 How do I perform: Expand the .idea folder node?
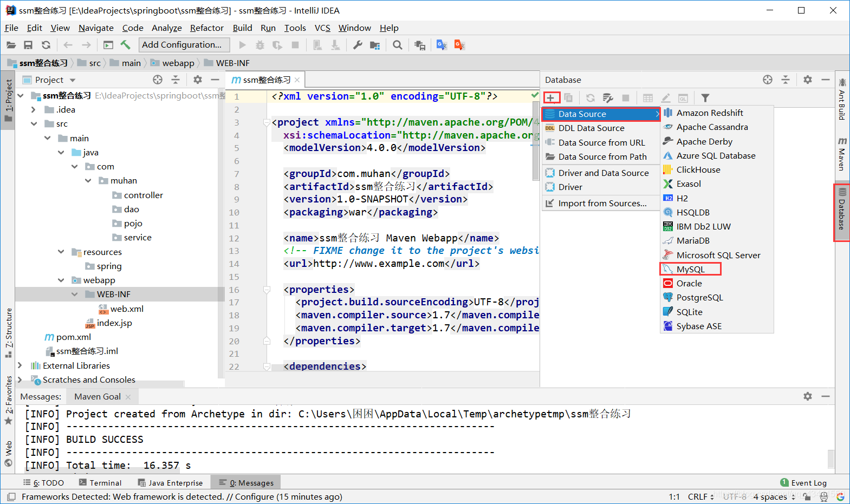point(34,109)
